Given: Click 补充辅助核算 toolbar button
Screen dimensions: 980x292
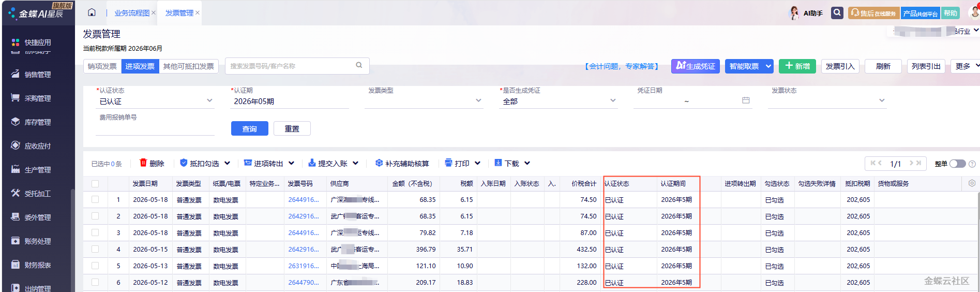Looking at the screenshot, I should [402, 163].
